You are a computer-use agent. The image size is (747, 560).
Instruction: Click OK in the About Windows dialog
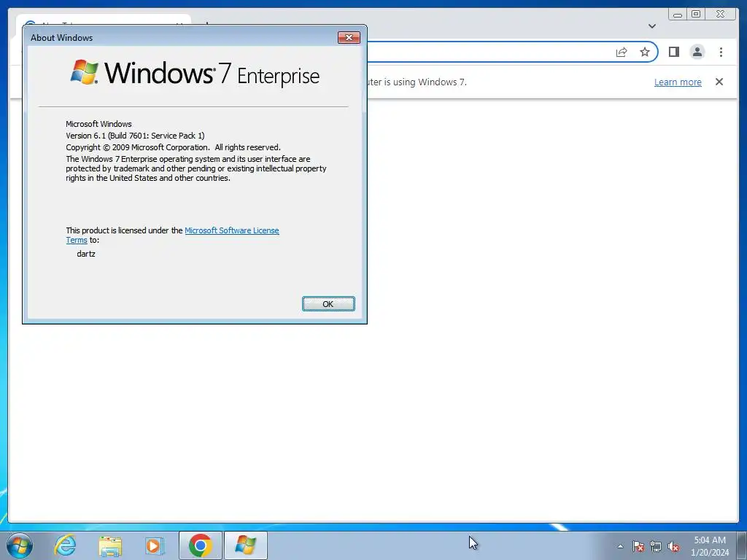(x=328, y=304)
